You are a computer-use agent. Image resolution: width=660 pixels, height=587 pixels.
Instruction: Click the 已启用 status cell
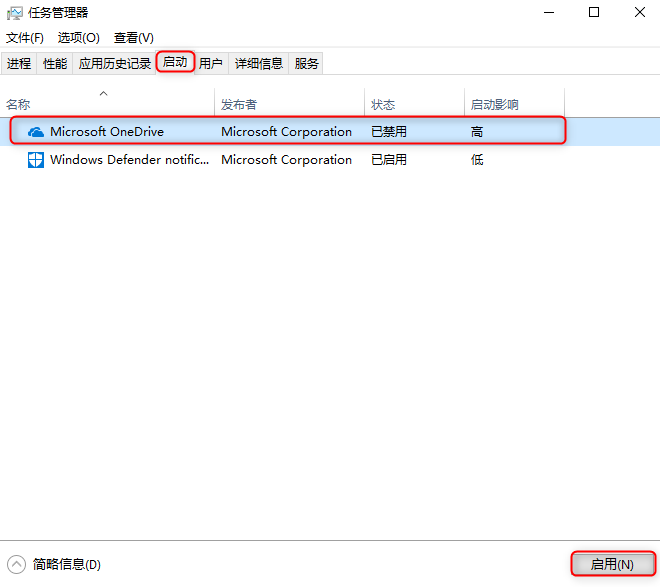389,160
